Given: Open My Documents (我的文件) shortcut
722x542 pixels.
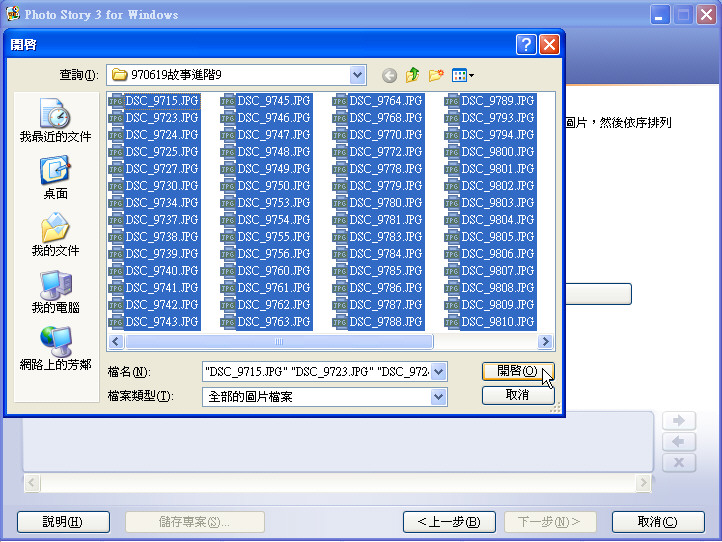Looking at the screenshot, I should tap(56, 236).
